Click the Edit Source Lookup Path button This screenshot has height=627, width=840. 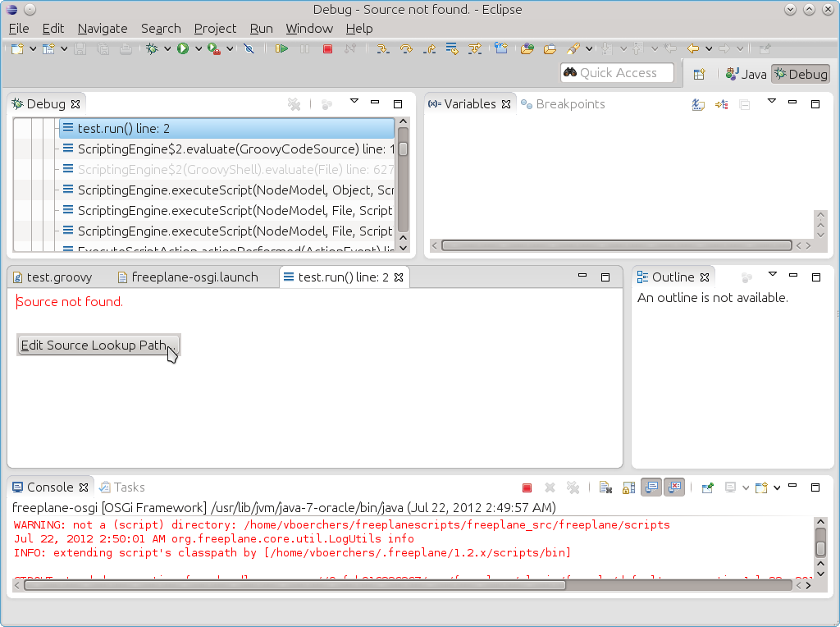98,346
